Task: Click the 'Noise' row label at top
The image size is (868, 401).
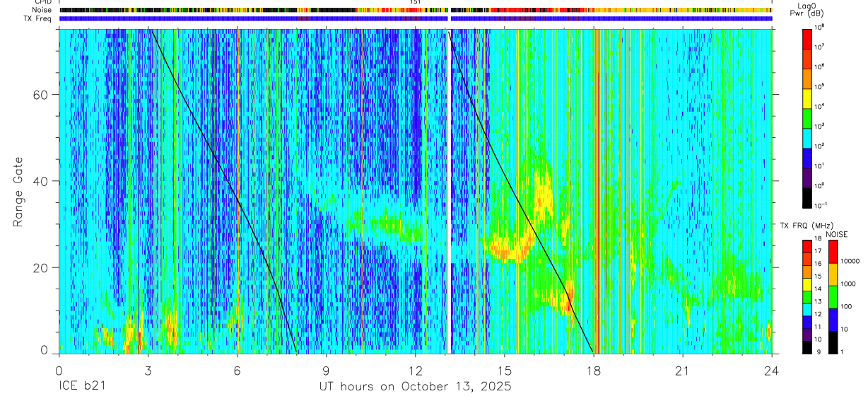Action: [x=42, y=10]
